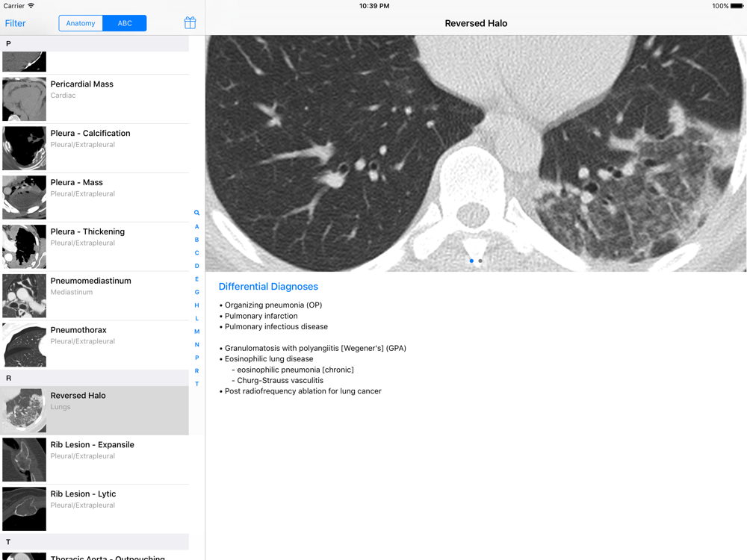Tap the 10:39 PM status bar clock
This screenshot has height=560, width=747.
click(x=374, y=6)
